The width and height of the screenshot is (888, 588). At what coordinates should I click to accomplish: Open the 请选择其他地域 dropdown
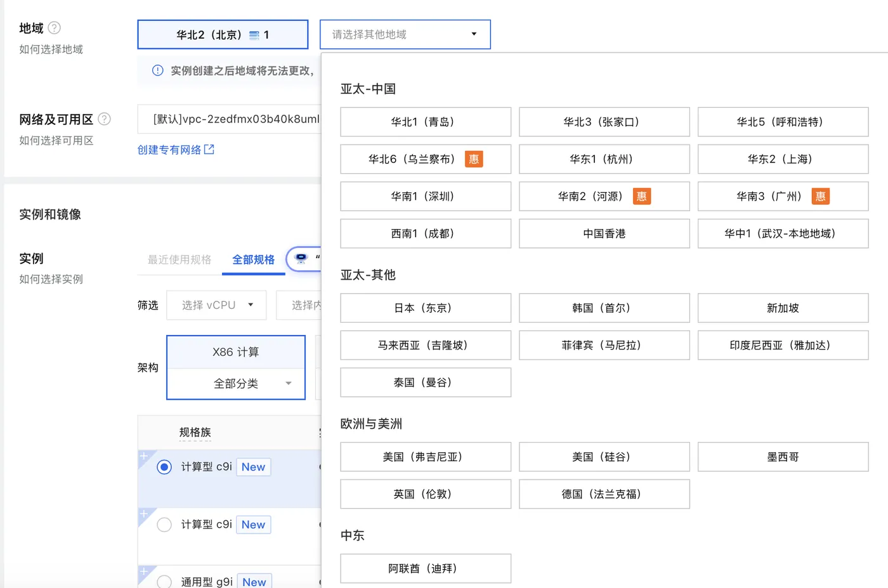pos(405,34)
